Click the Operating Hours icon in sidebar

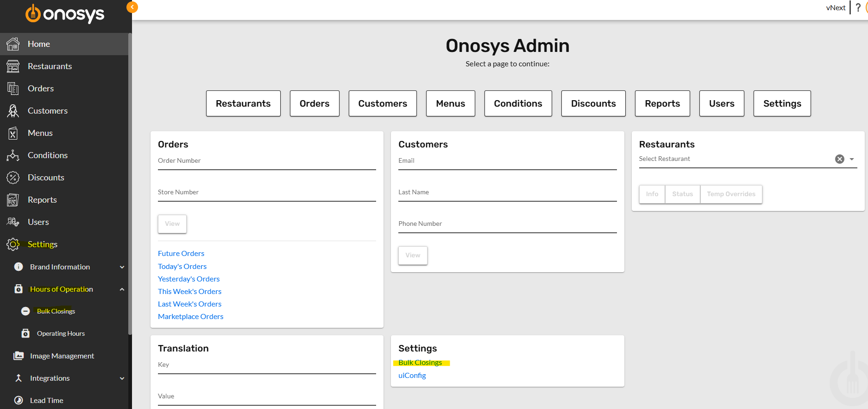click(25, 333)
